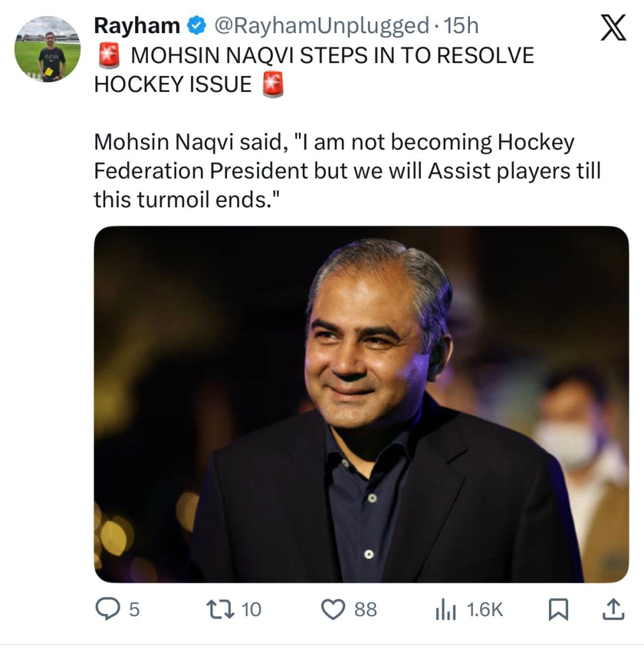Bookmark this post using the bookmark icon
Viewport: 644px width, 653px height.
click(x=558, y=610)
